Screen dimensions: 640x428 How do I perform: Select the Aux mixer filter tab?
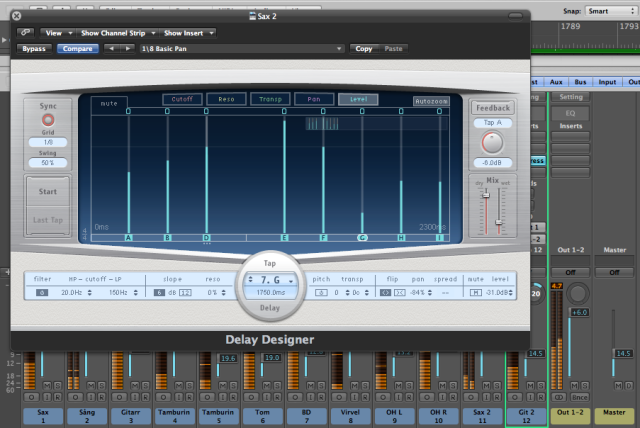(556, 82)
